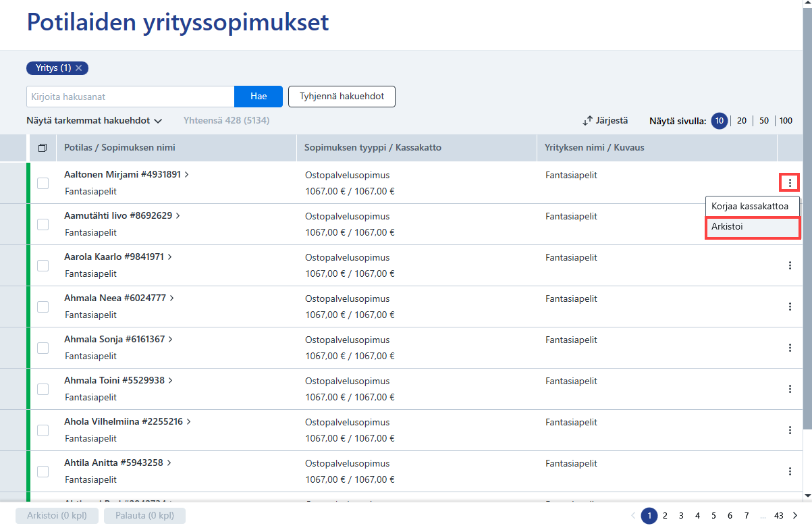Viewport: 812px width, 528px height.
Task: Open patient Ahmala Neea #6024777
Action: [x=119, y=298]
